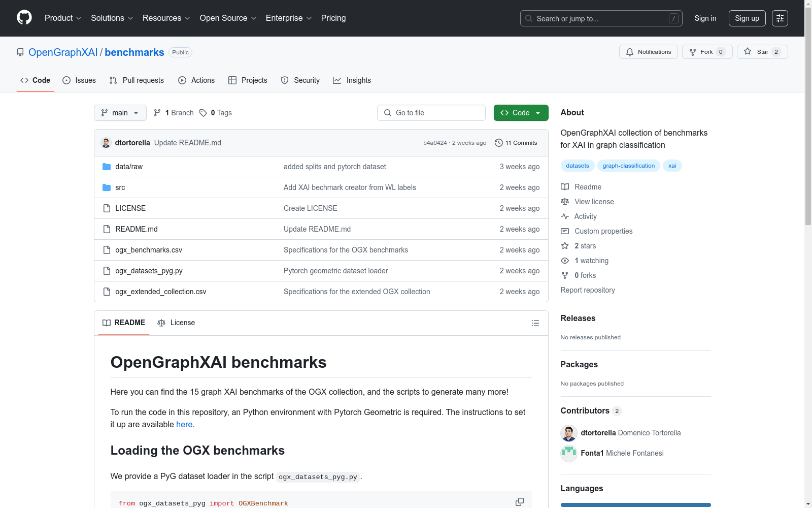
Task: Click the Report repository link
Action: (588, 290)
